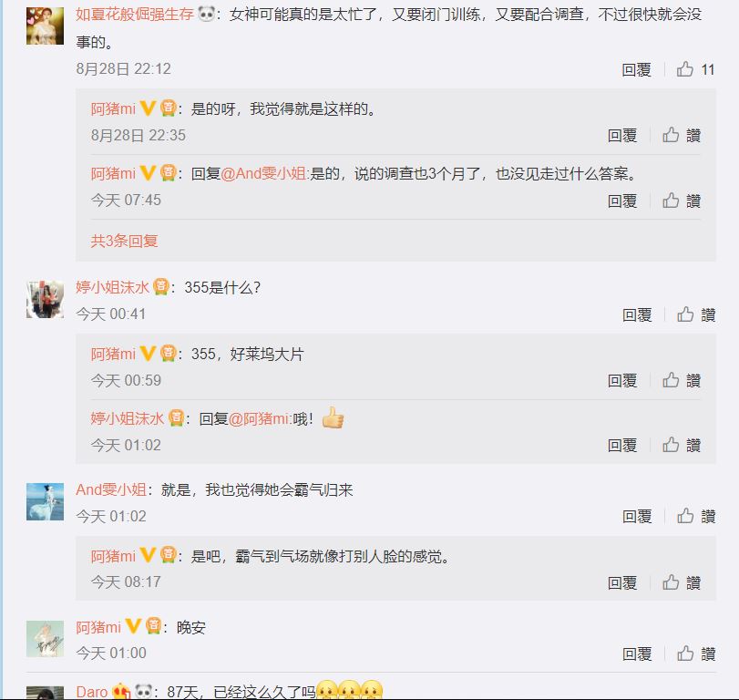Open @阿猪mi mention in 婷小姐沫水's reply
This screenshot has height=700, width=739.
(260, 418)
